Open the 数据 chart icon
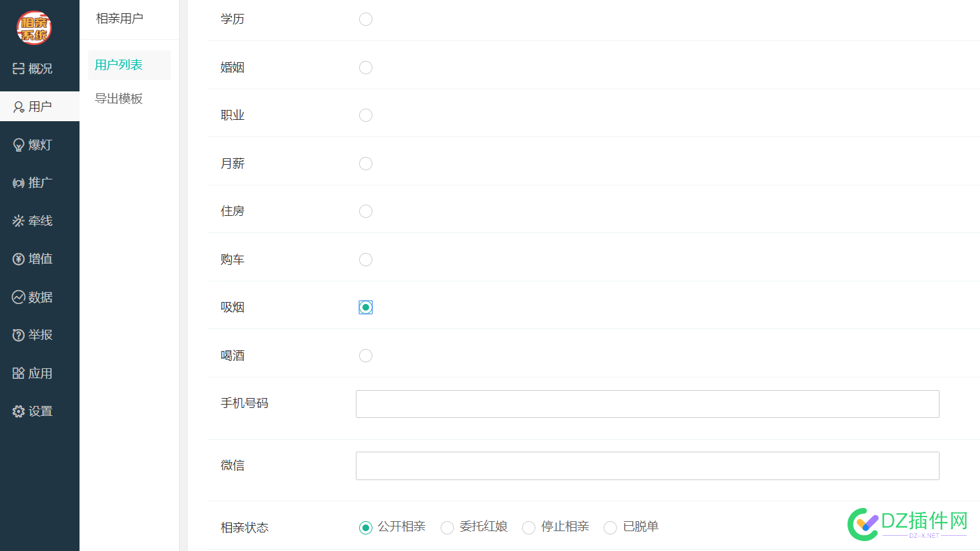Screen dimensions: 980x551 click(x=19, y=297)
